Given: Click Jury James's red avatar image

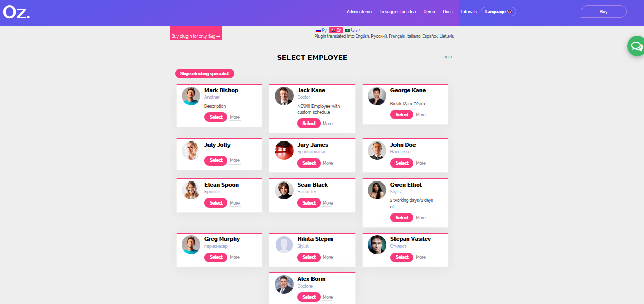Looking at the screenshot, I should click(284, 150).
